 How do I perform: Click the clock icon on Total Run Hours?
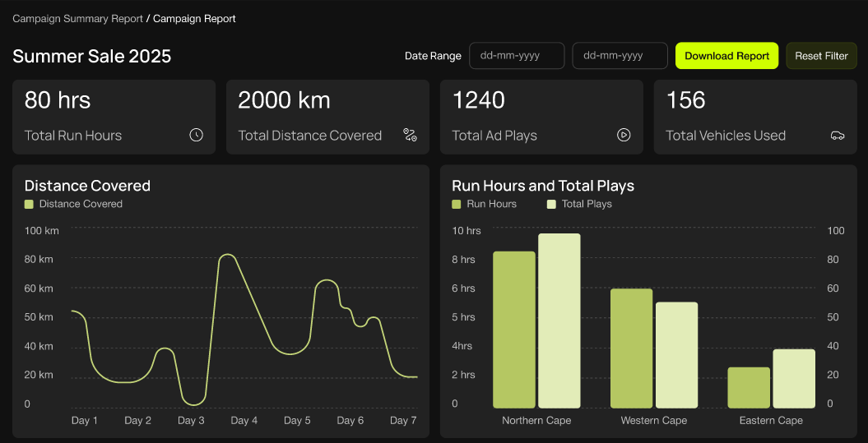(x=196, y=136)
